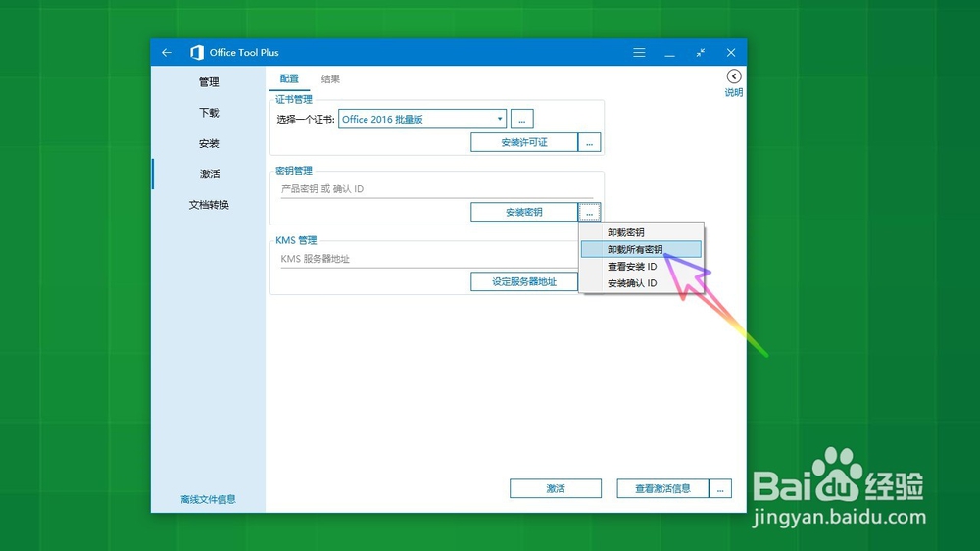Choose 卸载所有密钥 from the popup menu

pos(641,249)
